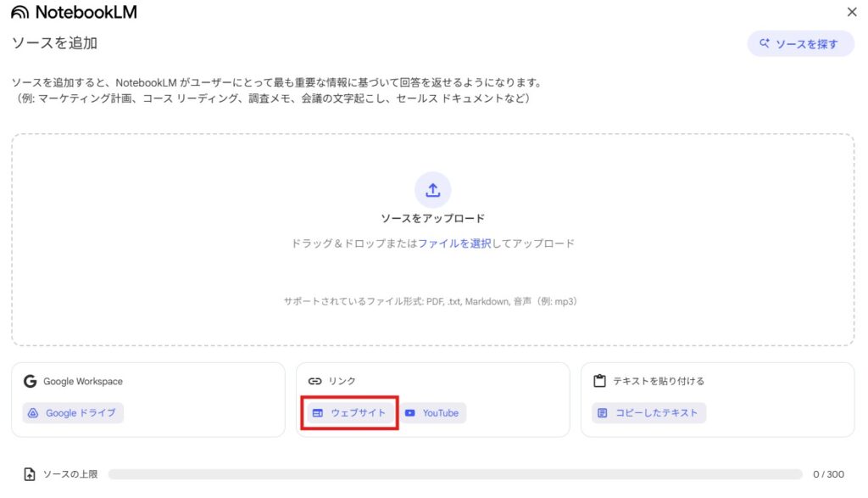
Task: Select コピーしたテキスト option
Action: pyautogui.click(x=649, y=413)
